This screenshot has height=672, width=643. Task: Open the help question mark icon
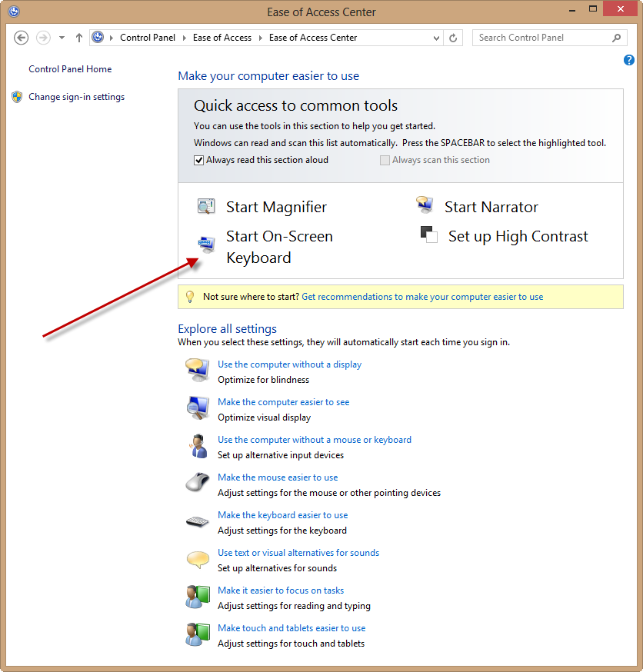click(x=628, y=60)
